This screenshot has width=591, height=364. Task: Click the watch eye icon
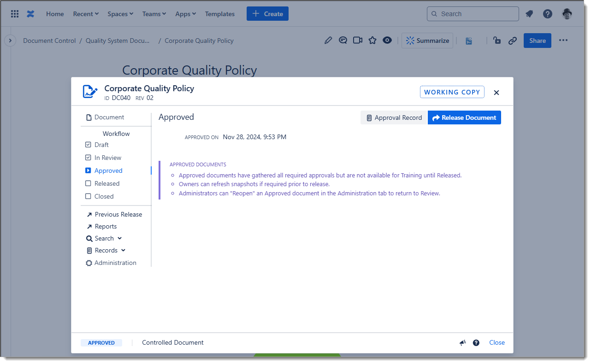tap(387, 41)
